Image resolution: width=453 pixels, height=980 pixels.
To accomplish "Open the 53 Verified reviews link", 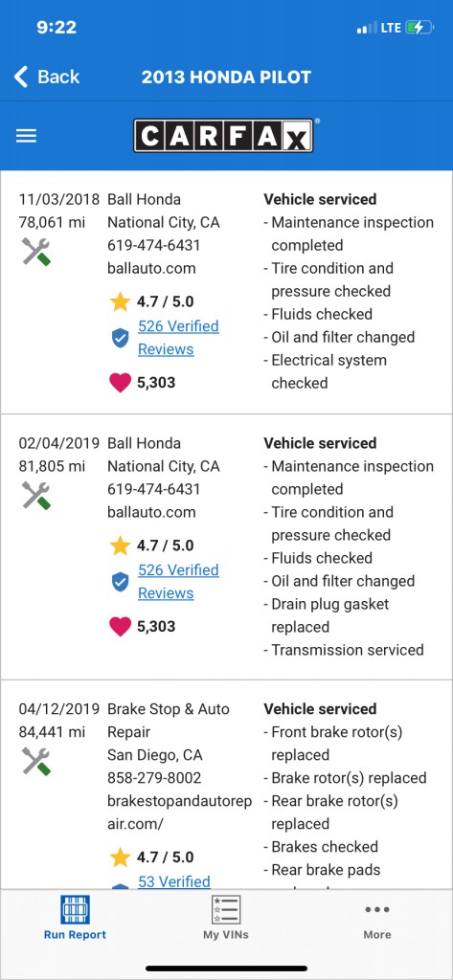I will click(174, 881).
